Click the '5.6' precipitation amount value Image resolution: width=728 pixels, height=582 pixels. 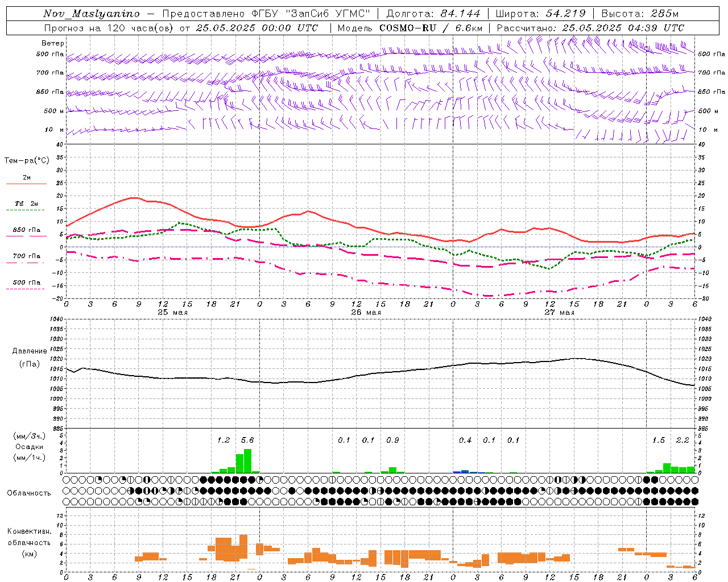tap(247, 440)
